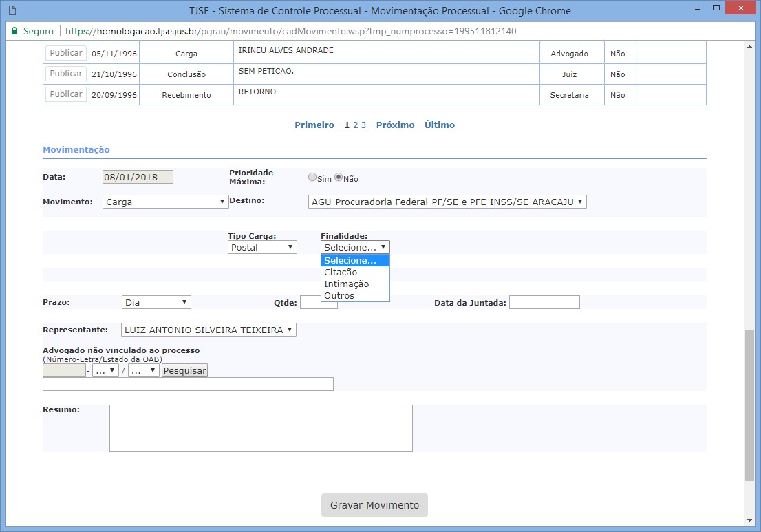Open the Tipo Carga dropdown

coord(262,247)
